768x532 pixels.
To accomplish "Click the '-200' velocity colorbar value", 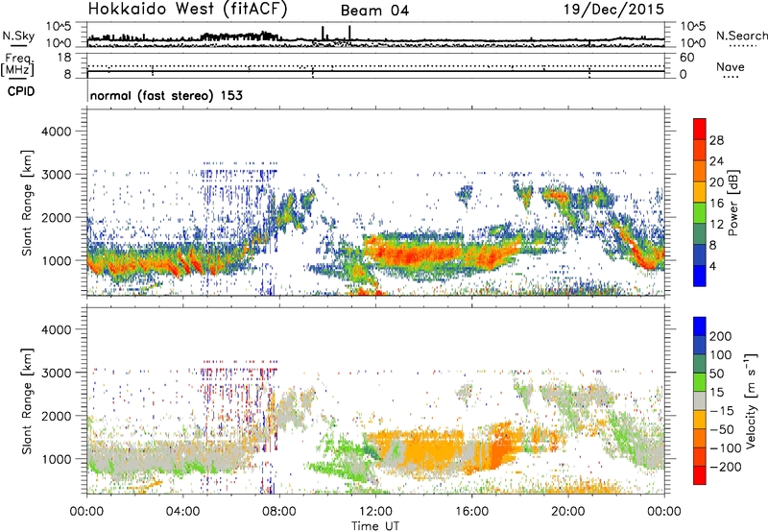I will pyautogui.click(x=726, y=467).
